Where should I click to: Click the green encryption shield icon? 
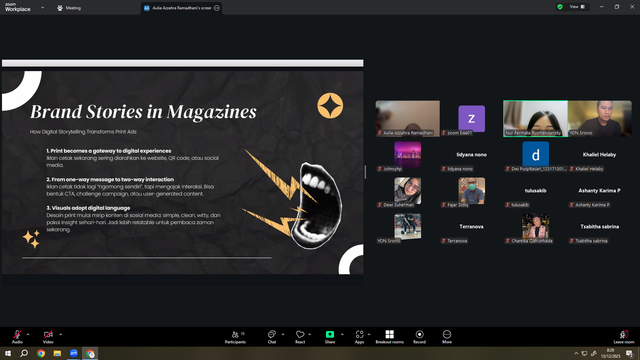pos(560,7)
